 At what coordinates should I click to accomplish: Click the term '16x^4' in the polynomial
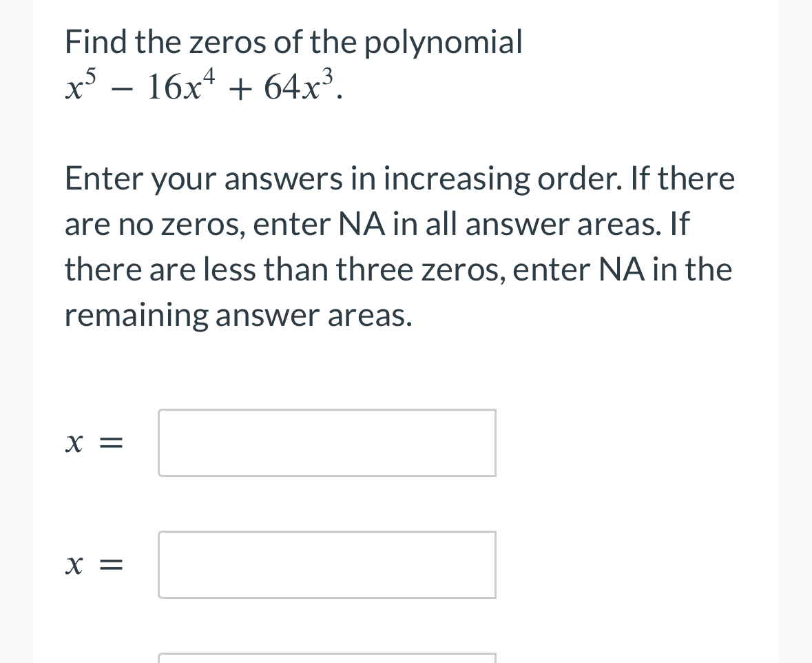coord(180,86)
